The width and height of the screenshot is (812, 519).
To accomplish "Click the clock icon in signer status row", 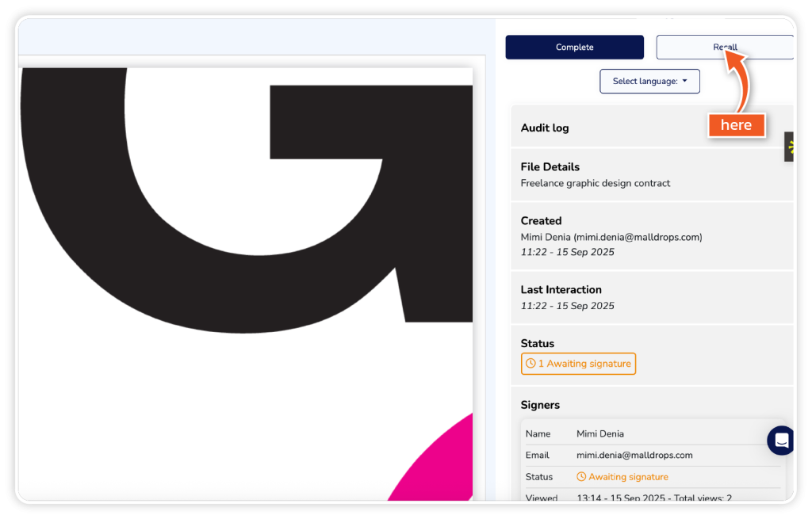I will coord(581,477).
